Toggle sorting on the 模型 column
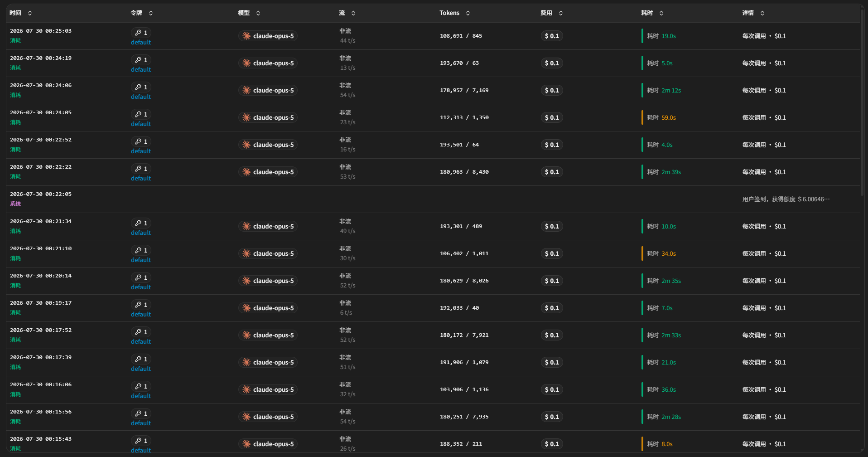 (258, 13)
